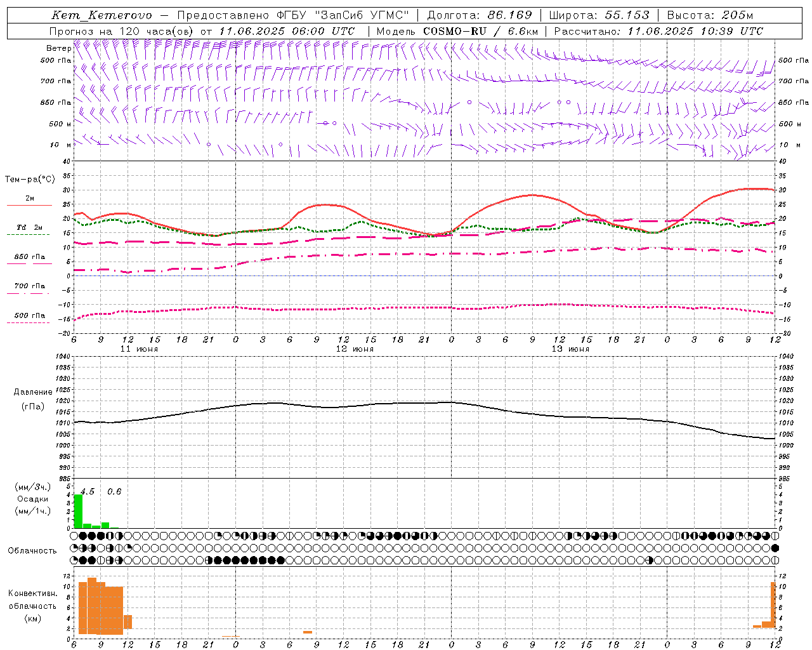Select the (мм/3ч.) precipitation unit label
Viewport: 812px width, 650px height.
[33, 487]
